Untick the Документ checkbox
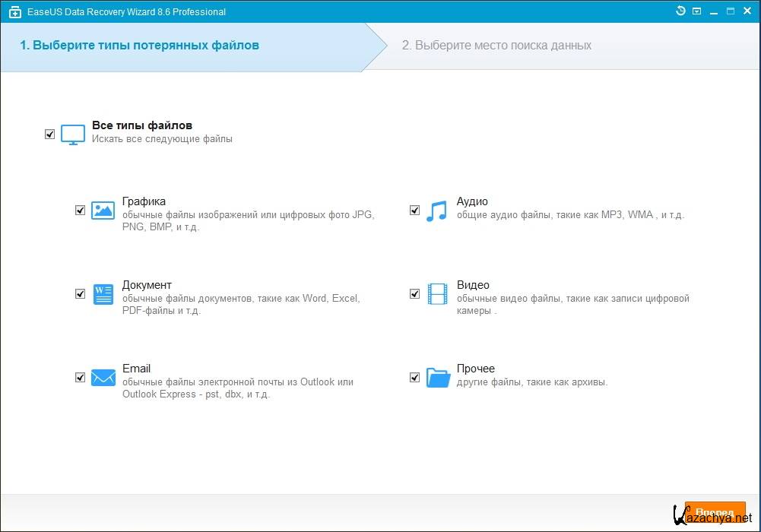The height and width of the screenshot is (532, 761). coord(81,294)
